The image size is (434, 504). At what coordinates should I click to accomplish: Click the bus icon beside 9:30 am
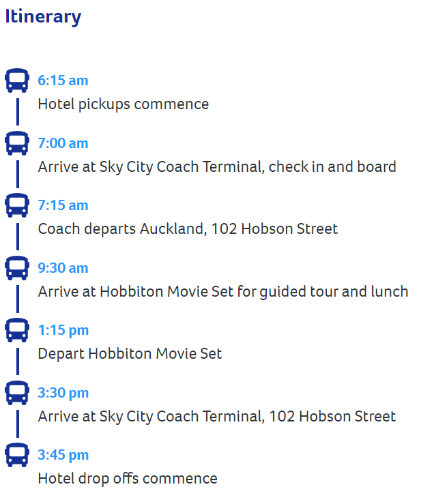pos(17,268)
